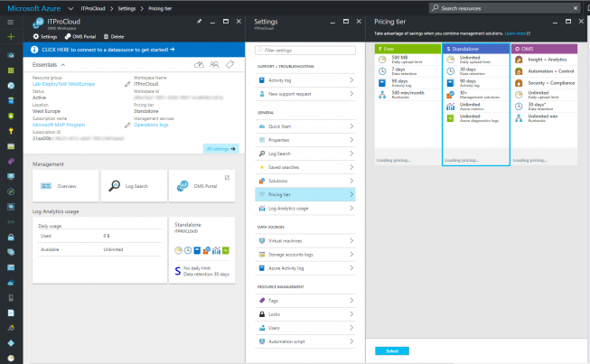590x364 pixels.
Task: Open Users under Resource Management
Action: pyautogui.click(x=305, y=328)
